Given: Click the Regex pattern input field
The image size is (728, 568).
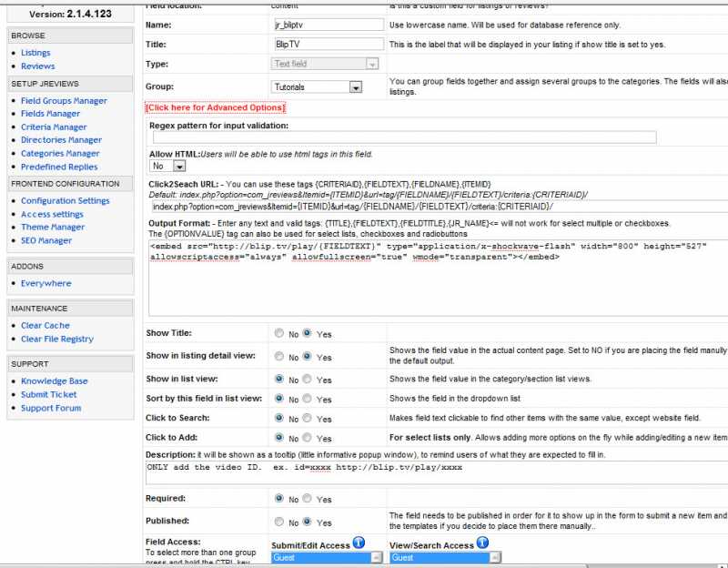Looking at the screenshot, I should point(404,137).
